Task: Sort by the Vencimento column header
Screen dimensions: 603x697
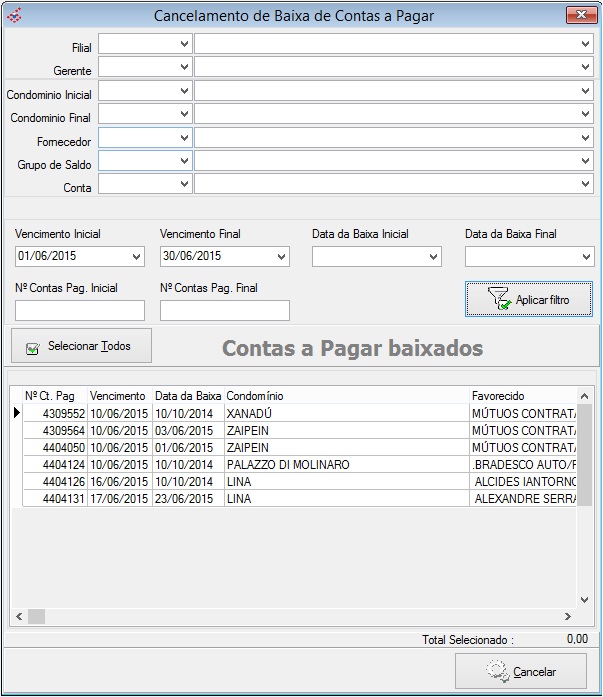Action: pos(118,396)
